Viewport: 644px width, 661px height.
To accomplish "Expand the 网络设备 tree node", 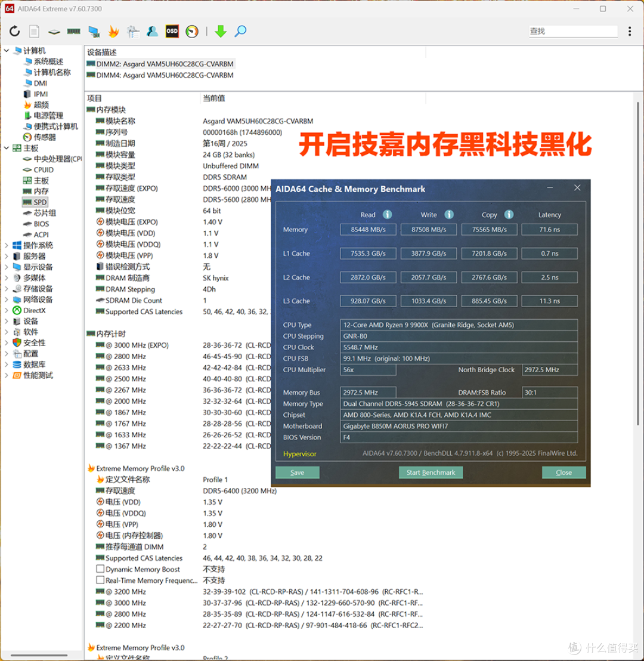I will (7, 299).
